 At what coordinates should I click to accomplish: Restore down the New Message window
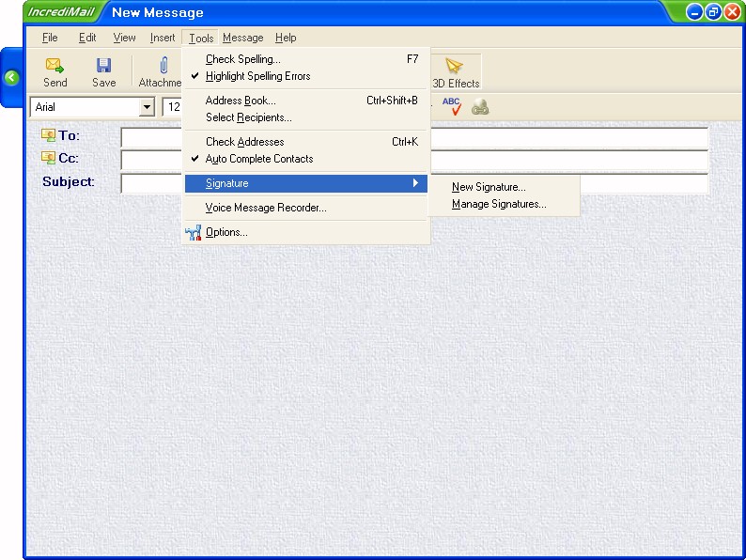(x=713, y=12)
